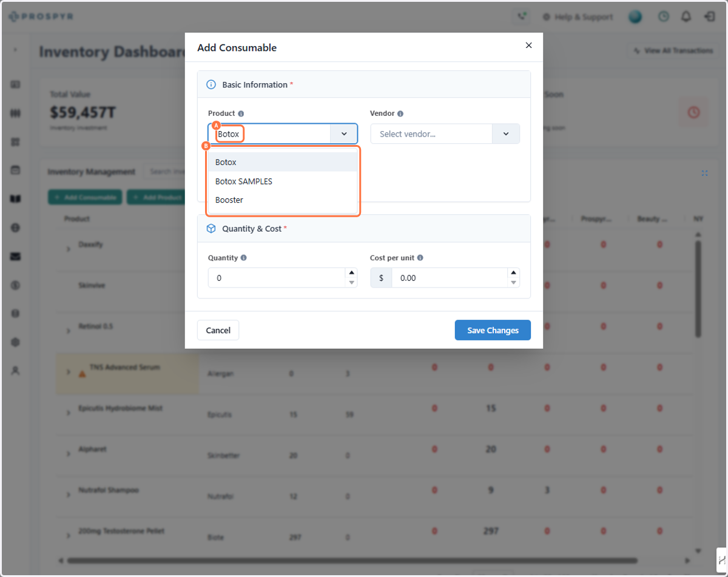The width and height of the screenshot is (728, 577).
Task: Click the table's vertical scrollbar thumb
Action: coord(698,289)
